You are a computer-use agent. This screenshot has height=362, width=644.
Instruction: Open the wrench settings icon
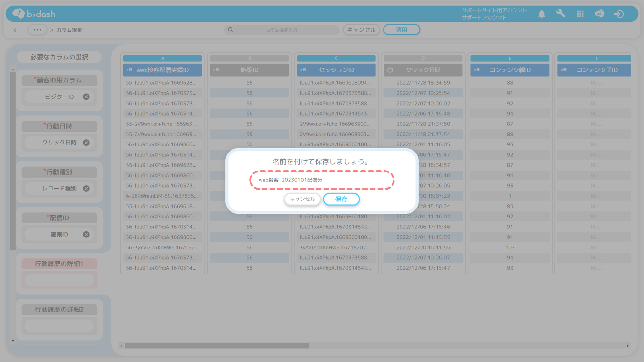(x=561, y=14)
